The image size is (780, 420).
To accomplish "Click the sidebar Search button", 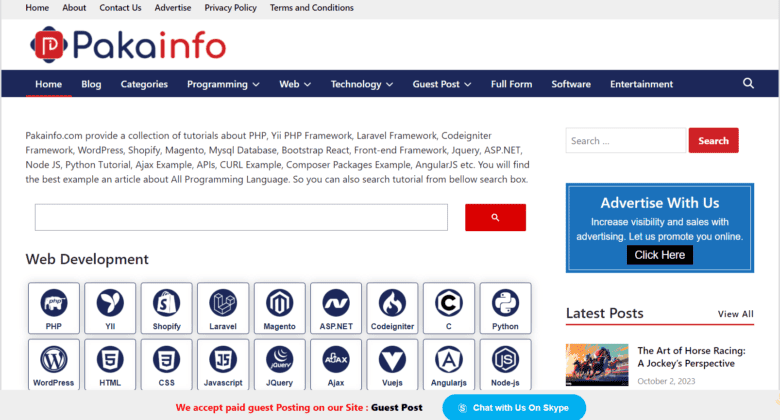I will click(x=713, y=140).
